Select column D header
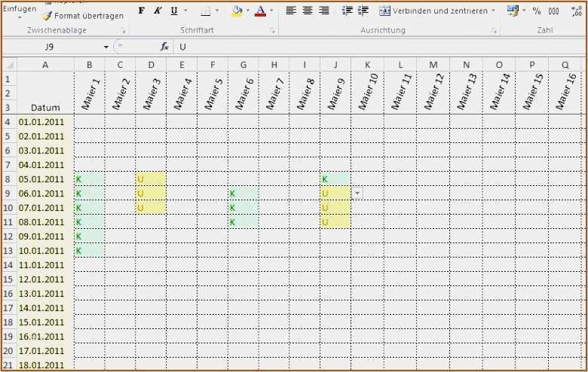Screen dimensions: 588x372 [151, 65]
